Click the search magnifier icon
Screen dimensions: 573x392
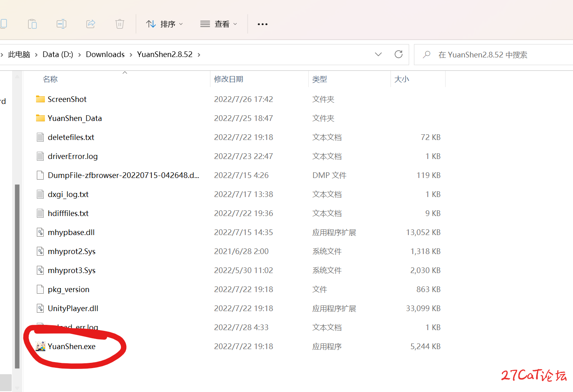(x=427, y=55)
